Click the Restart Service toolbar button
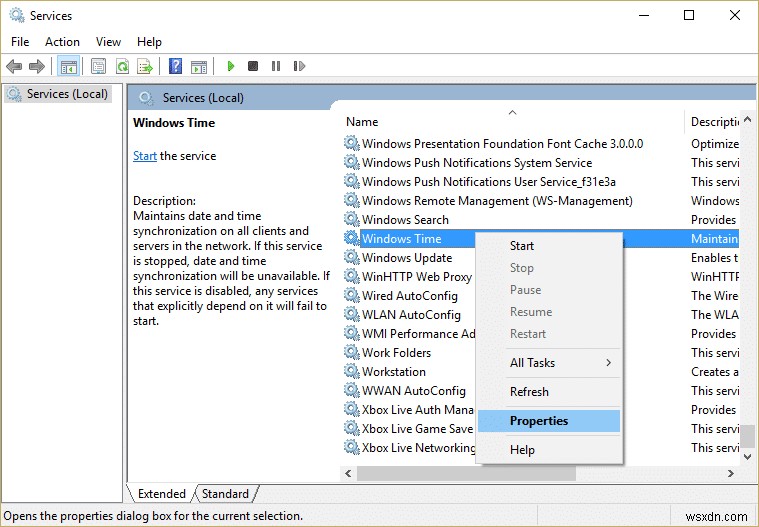The image size is (759, 527). point(299,66)
